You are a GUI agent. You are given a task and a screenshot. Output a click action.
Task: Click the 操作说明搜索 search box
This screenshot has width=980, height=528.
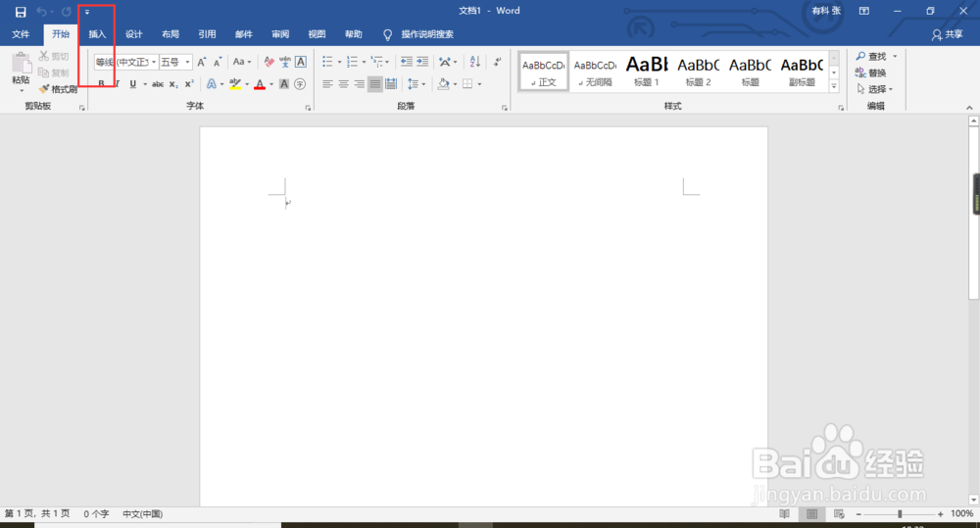427,34
